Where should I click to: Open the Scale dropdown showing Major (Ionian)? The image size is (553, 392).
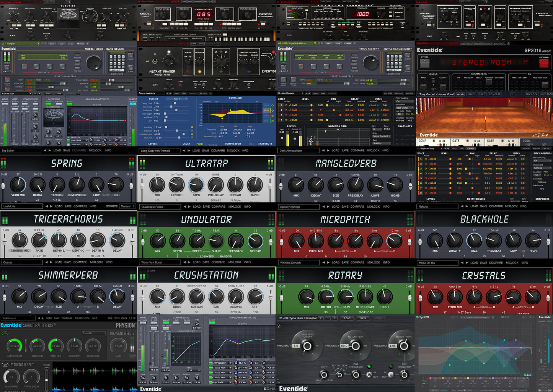coord(382,136)
